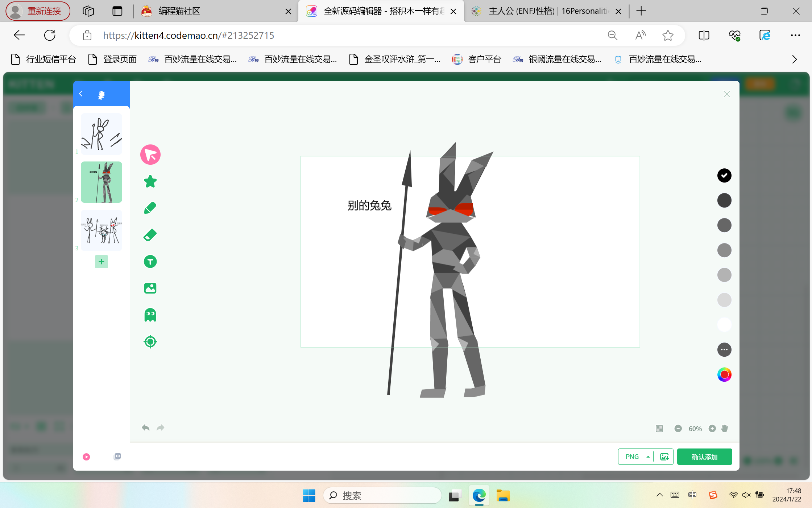
Task: Open the 登录页面 bookmark
Action: 113,59
